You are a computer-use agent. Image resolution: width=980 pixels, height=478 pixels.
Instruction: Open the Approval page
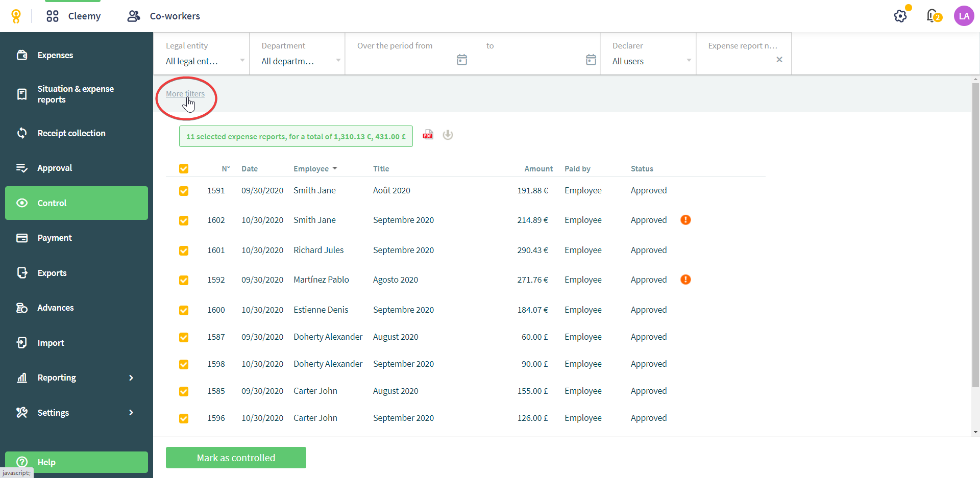77,168
